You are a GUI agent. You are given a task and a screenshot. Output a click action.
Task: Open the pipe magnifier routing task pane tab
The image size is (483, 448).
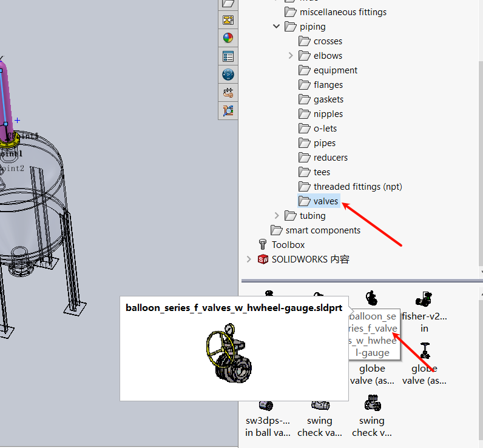click(x=228, y=110)
